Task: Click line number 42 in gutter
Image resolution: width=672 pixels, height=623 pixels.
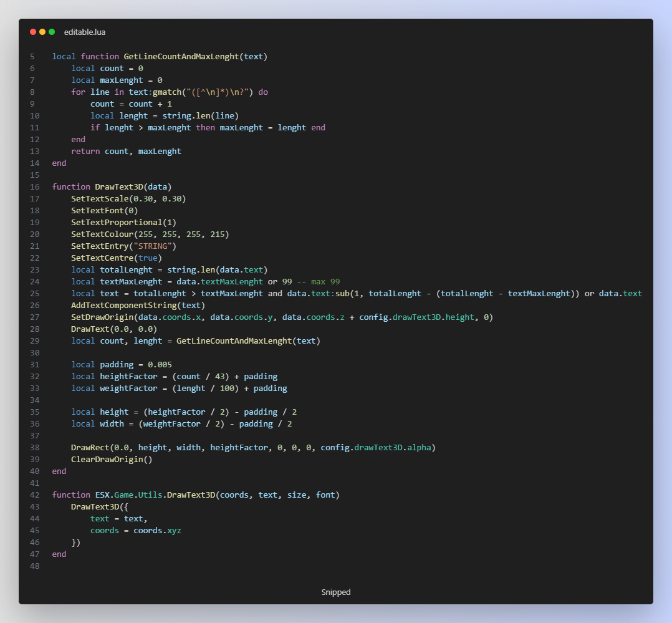Action: 34,495
